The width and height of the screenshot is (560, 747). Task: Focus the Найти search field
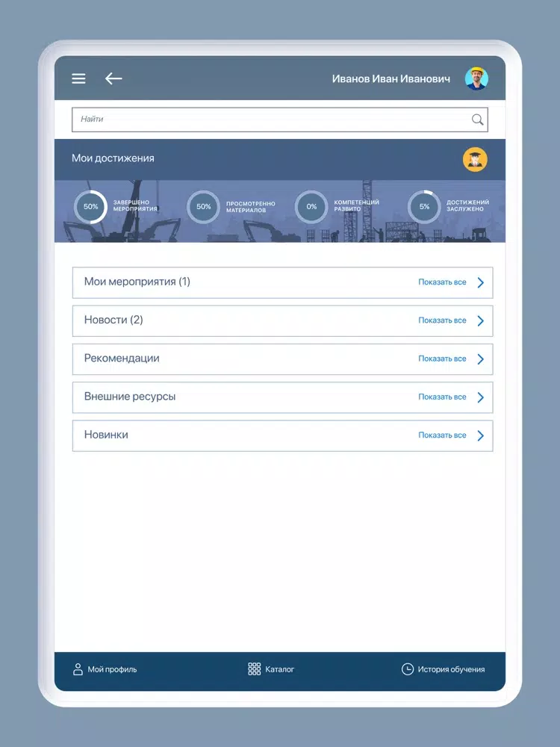pyautogui.click(x=280, y=120)
